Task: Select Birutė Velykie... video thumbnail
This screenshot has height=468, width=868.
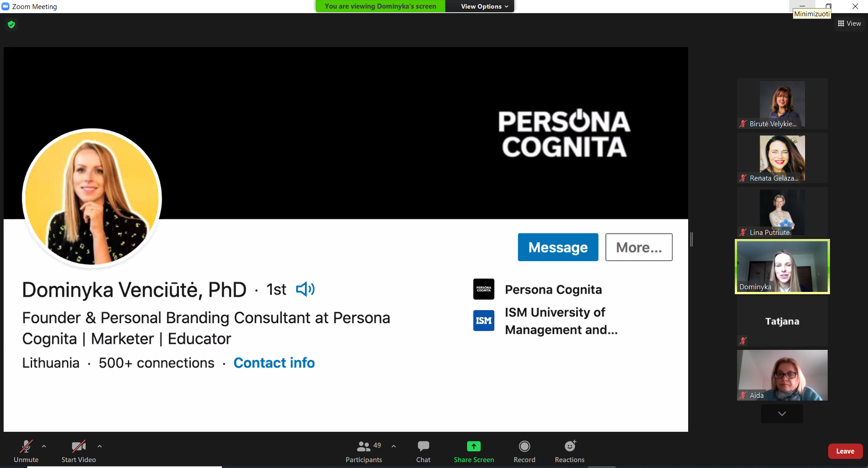Action: tap(782, 104)
